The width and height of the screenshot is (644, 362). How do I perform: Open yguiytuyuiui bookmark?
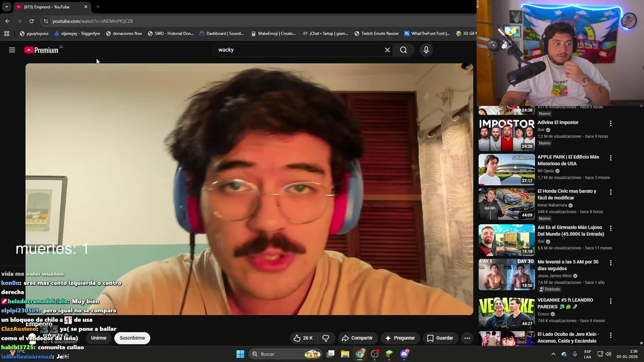pyautogui.click(x=34, y=34)
